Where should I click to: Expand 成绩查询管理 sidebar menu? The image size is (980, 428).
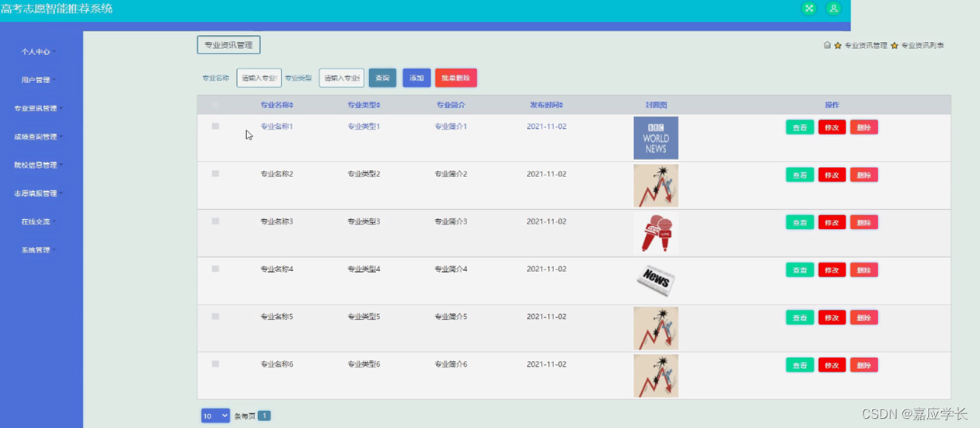click(39, 137)
